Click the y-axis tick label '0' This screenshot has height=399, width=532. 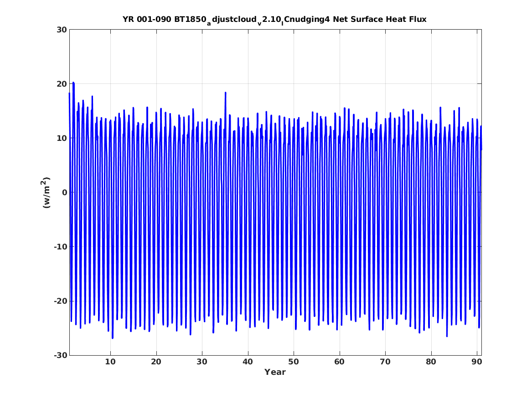(64, 192)
